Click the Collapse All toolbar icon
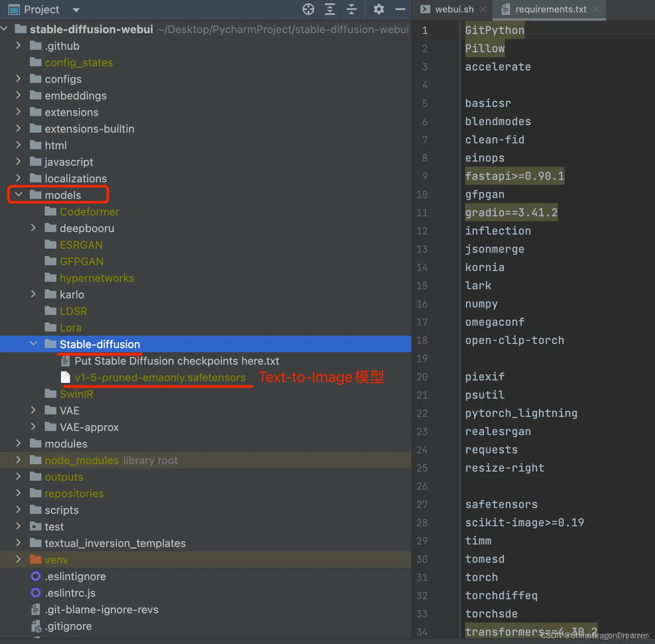The height and width of the screenshot is (644, 655). coord(352,9)
